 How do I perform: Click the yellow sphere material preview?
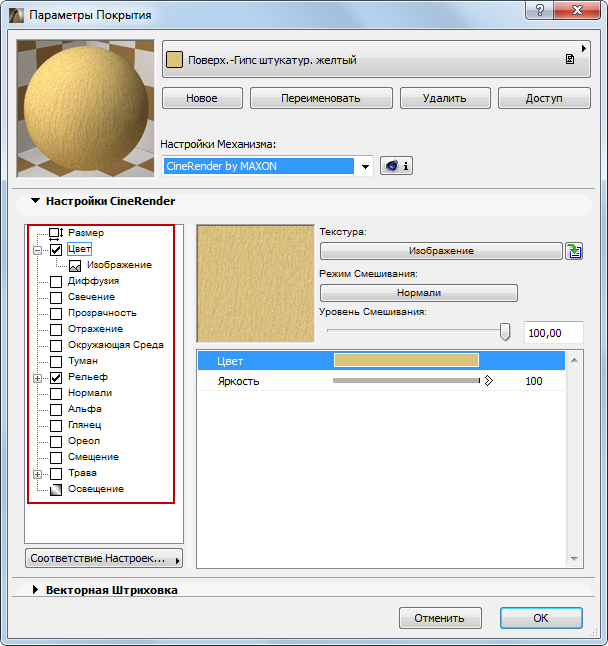(86, 109)
